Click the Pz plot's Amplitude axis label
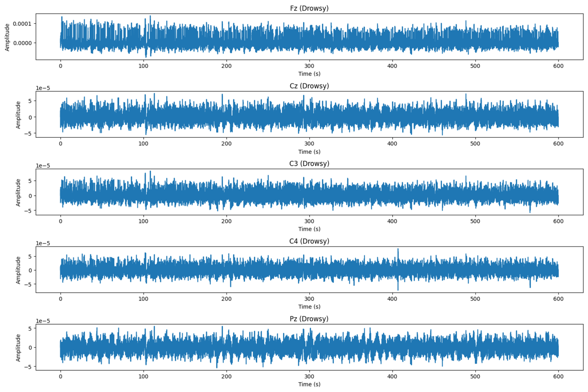This screenshot has height=392, width=588. pyautogui.click(x=18, y=348)
